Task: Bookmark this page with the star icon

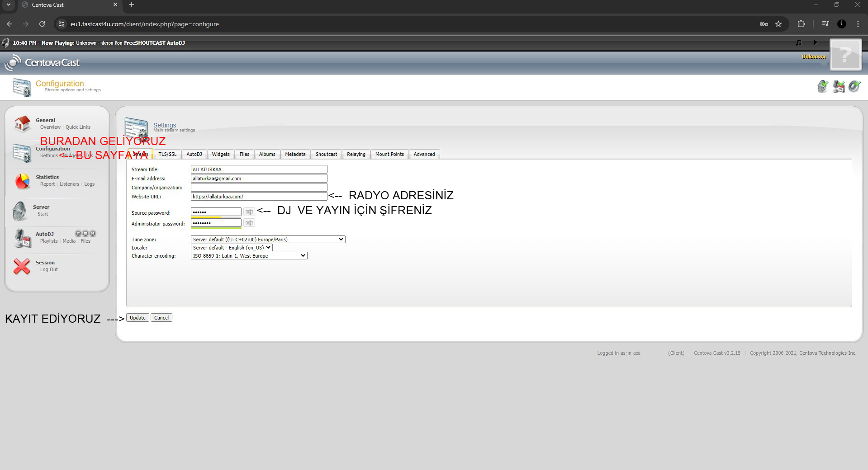Action: [778, 24]
